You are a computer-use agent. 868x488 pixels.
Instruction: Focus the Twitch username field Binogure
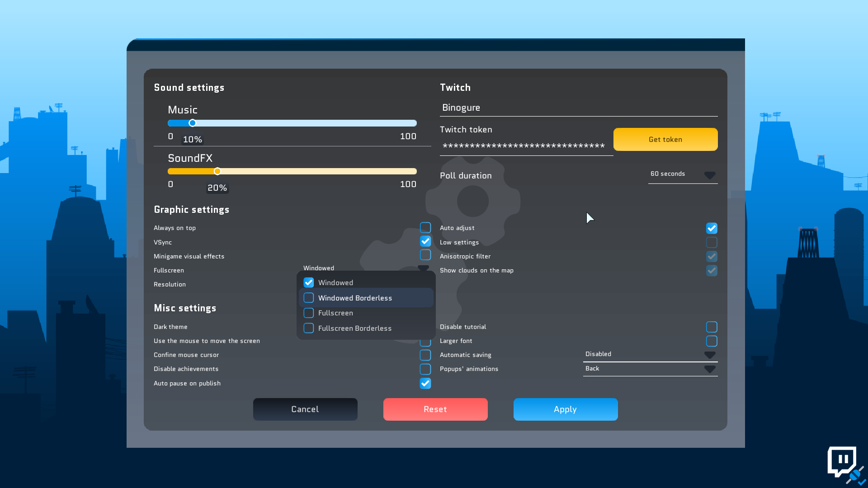579,108
